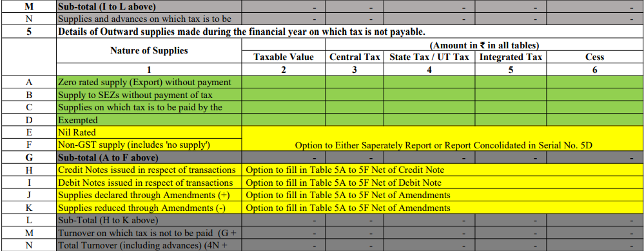Click 'Option to fill in Table 5A to 5F Net of Credit Note'
Image resolution: width=644 pixels, height=251 pixels.
click(345, 170)
